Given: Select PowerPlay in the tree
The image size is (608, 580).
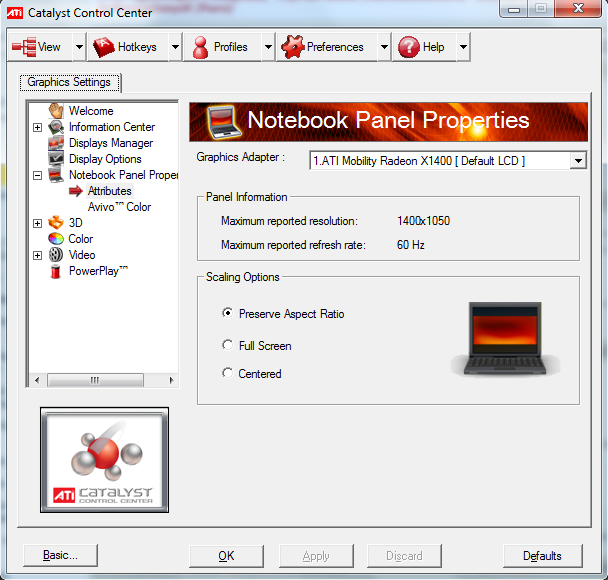Looking at the screenshot, I should pos(98,271).
